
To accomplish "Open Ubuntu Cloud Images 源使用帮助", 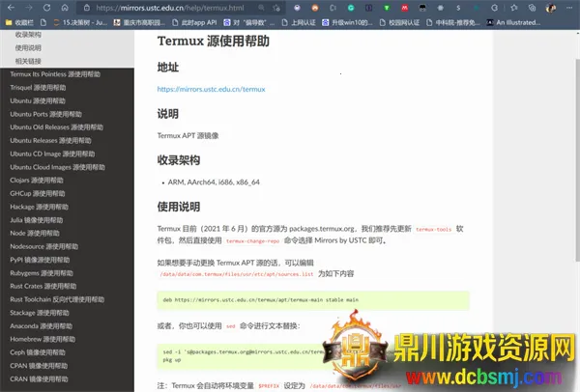I will [x=58, y=167].
